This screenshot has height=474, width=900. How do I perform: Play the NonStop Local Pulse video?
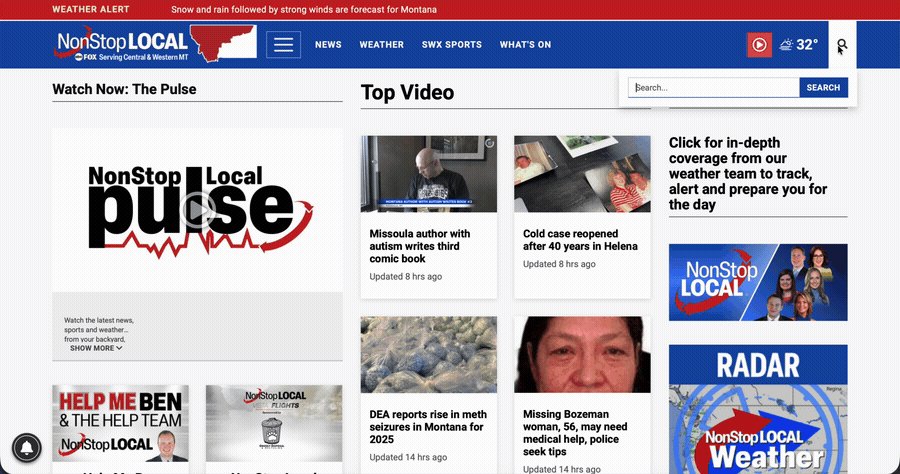click(x=197, y=210)
